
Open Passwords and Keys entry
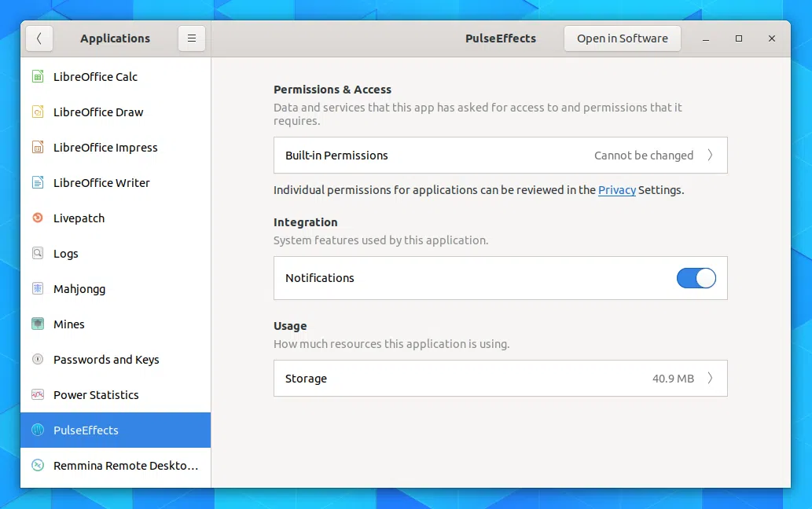pyautogui.click(x=116, y=360)
